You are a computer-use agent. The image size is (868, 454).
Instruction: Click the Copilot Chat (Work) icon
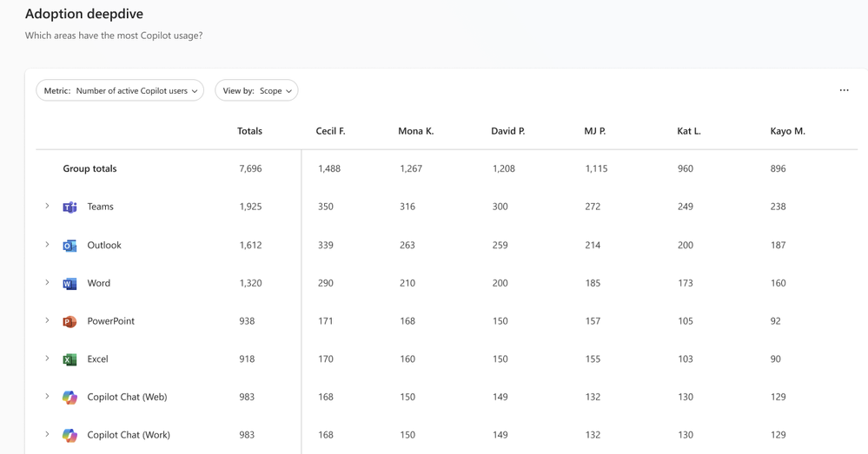(70, 435)
